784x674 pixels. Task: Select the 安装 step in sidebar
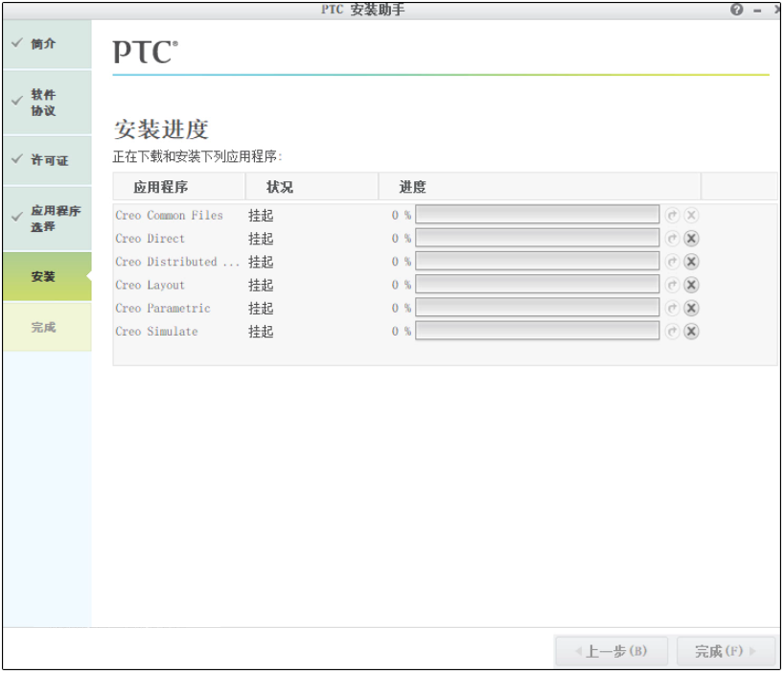(x=48, y=276)
